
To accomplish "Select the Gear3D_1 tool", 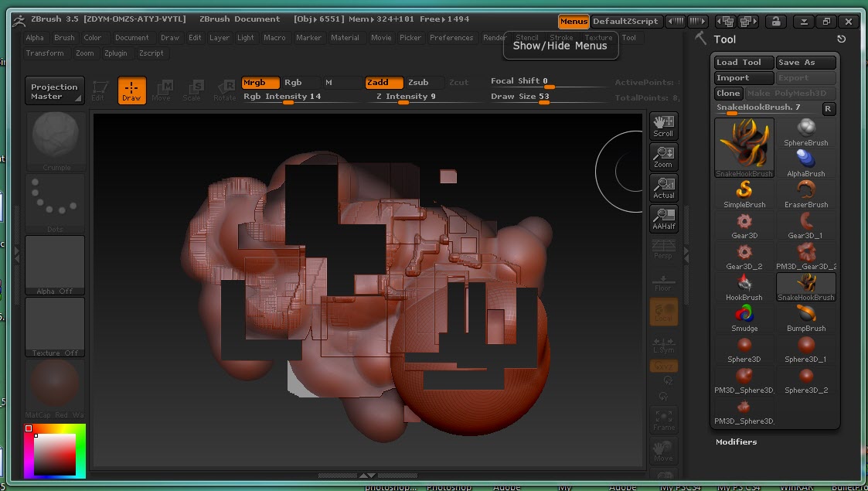I will pyautogui.click(x=806, y=226).
